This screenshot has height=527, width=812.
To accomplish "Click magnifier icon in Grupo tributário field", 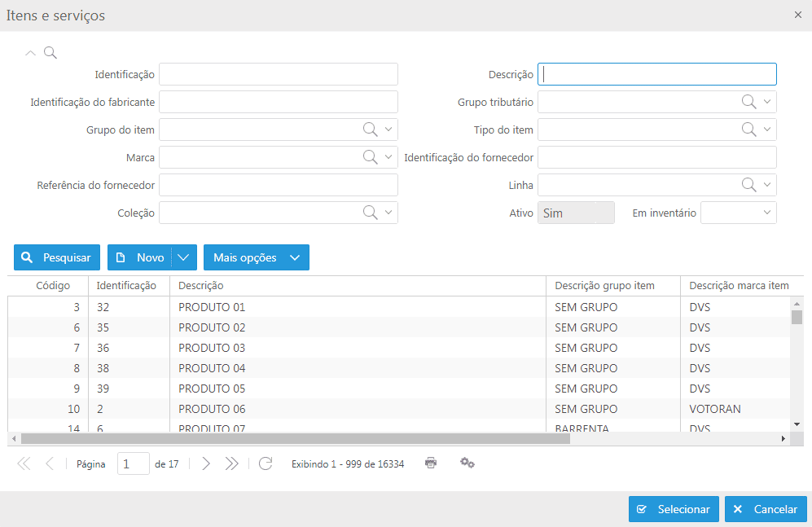I will click(x=748, y=102).
